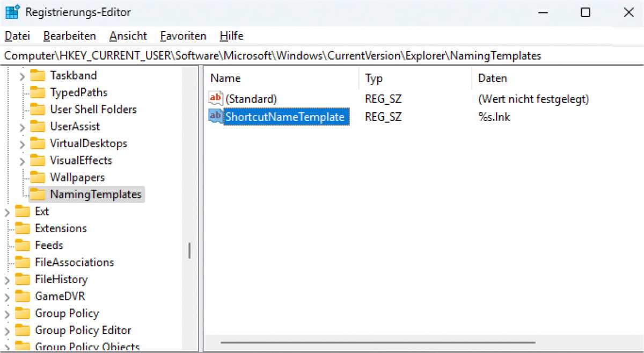Click the registry path address bar
This screenshot has width=644, height=353.
tap(322, 55)
